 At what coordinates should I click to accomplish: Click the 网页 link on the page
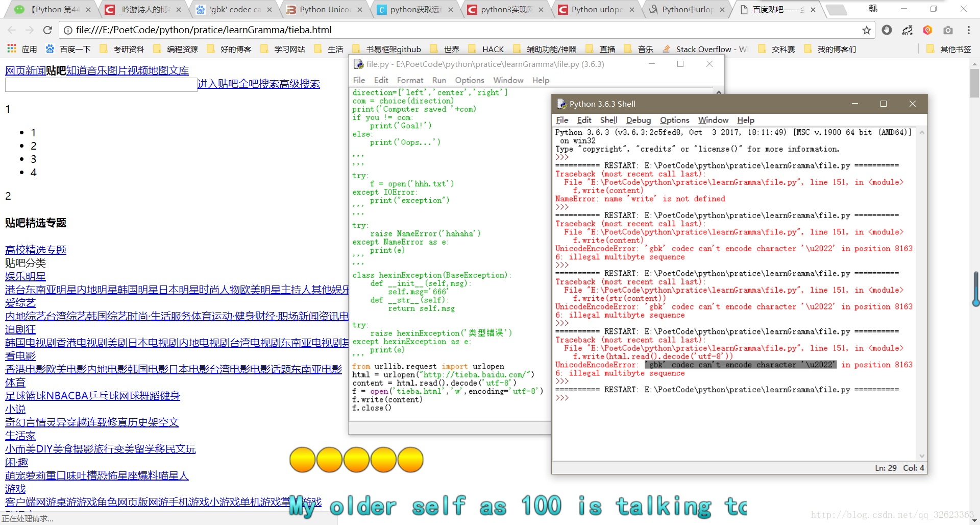15,70
